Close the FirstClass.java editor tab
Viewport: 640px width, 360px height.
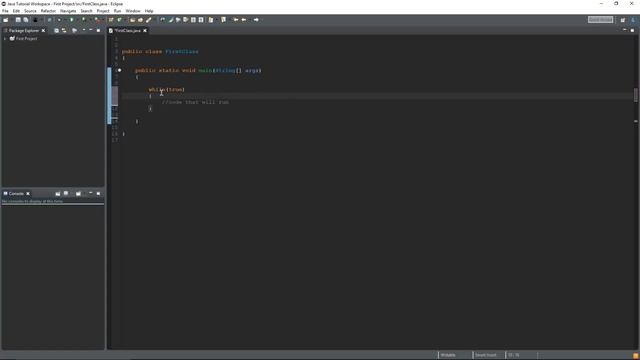(145, 31)
